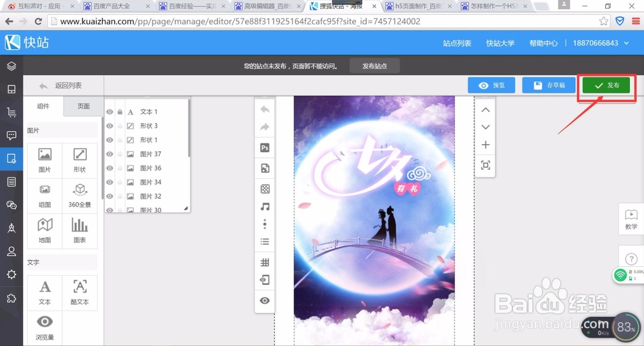Image resolution: width=644 pixels, height=346 pixels.
Task: Add a 地图 map component
Action: 45,231
